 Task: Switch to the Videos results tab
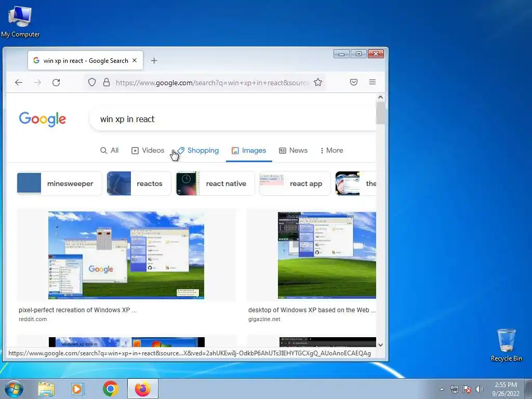tap(148, 150)
